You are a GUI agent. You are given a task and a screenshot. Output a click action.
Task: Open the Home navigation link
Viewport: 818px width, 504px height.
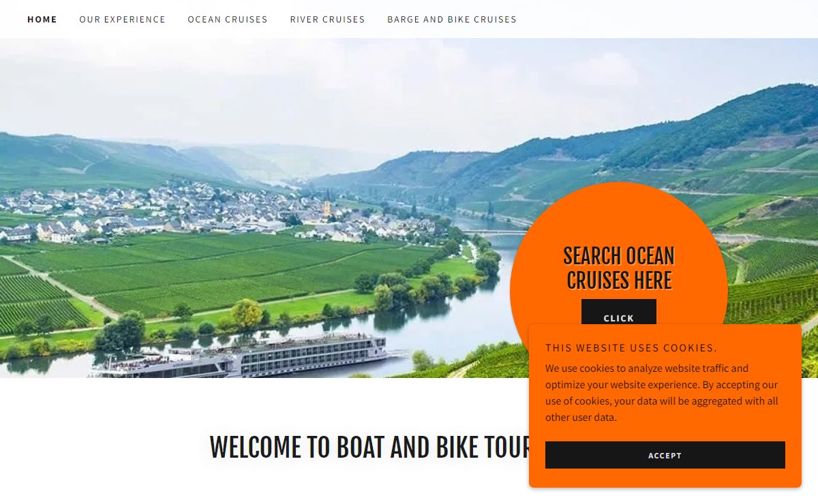click(42, 19)
